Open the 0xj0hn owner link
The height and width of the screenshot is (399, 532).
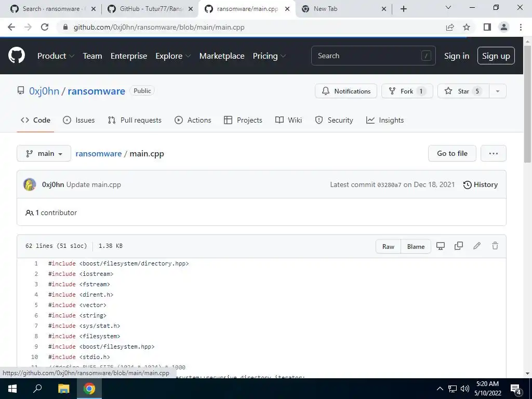(44, 91)
